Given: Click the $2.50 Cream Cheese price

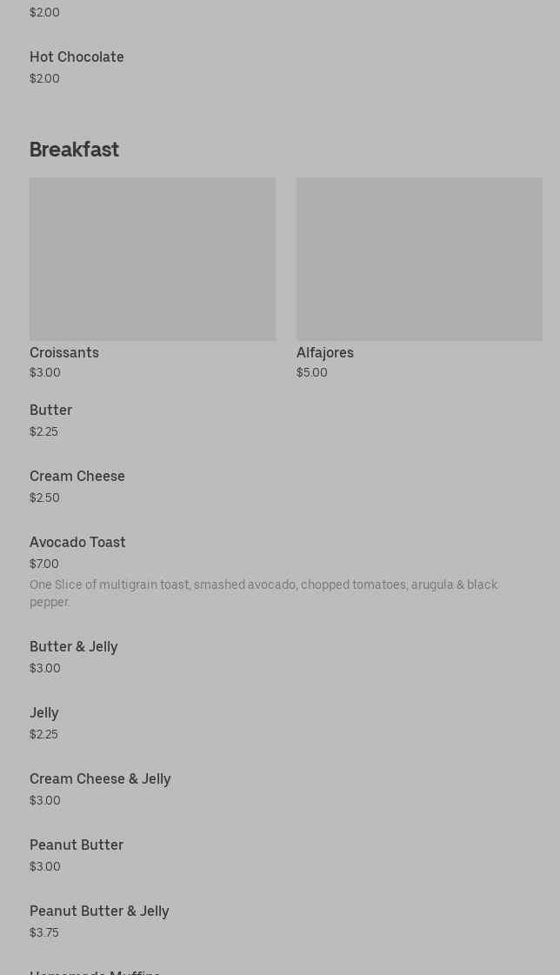Looking at the screenshot, I should [x=44, y=498].
